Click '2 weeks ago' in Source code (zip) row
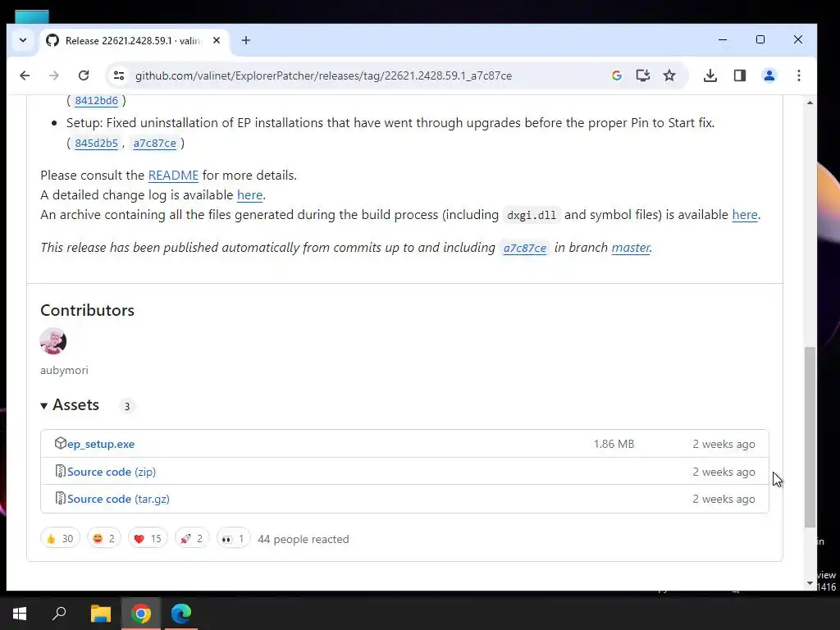This screenshot has height=630, width=840. [x=724, y=472]
